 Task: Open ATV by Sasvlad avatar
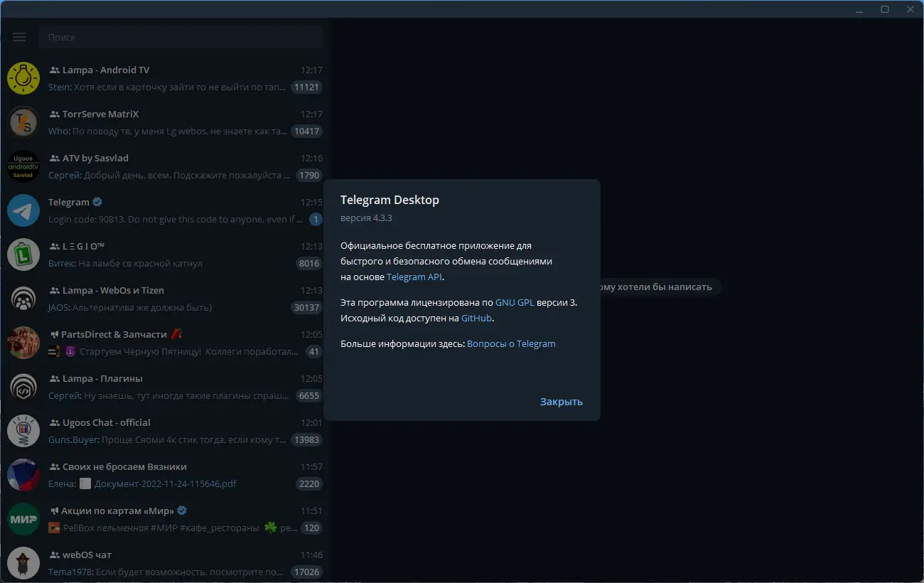point(23,166)
